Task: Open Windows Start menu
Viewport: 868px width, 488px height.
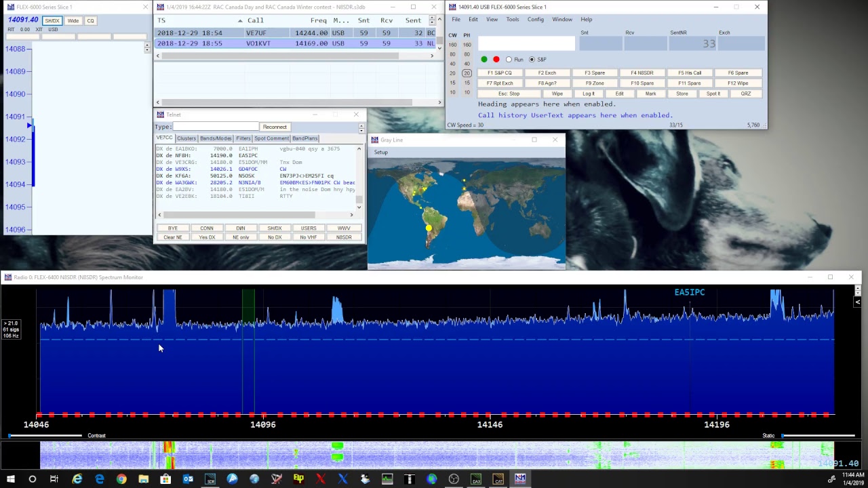Action: click(10, 479)
